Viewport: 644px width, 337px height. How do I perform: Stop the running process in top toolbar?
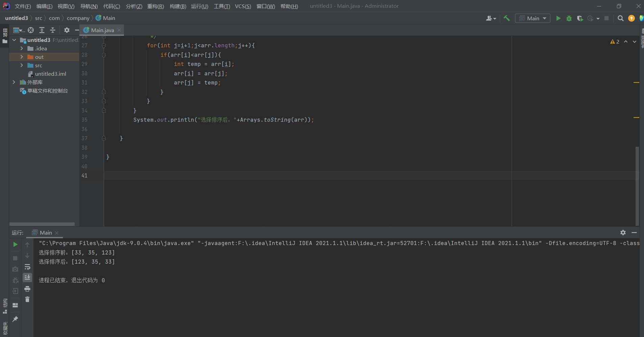(x=607, y=18)
